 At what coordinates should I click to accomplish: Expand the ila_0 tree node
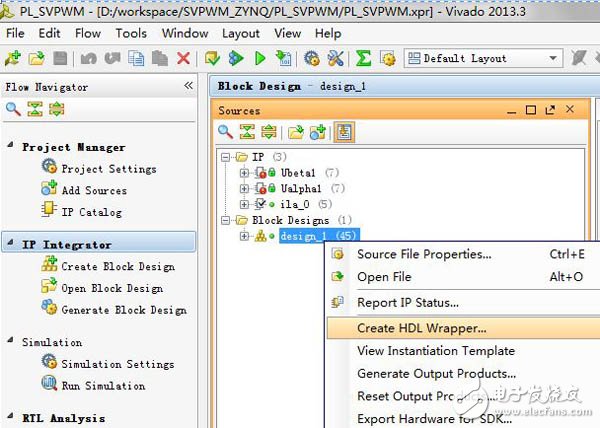pyautogui.click(x=245, y=204)
